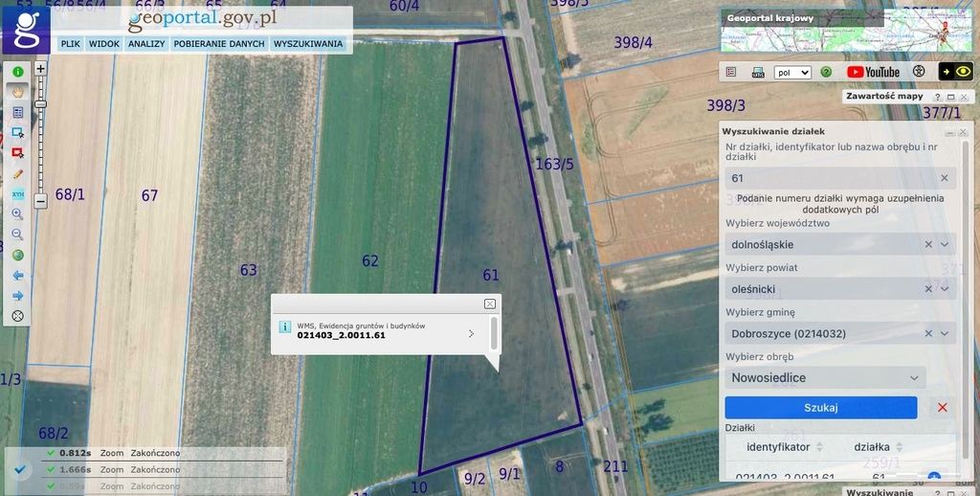Open the WYSZUKIWANIA menu
The image size is (980, 496).
[x=308, y=44]
